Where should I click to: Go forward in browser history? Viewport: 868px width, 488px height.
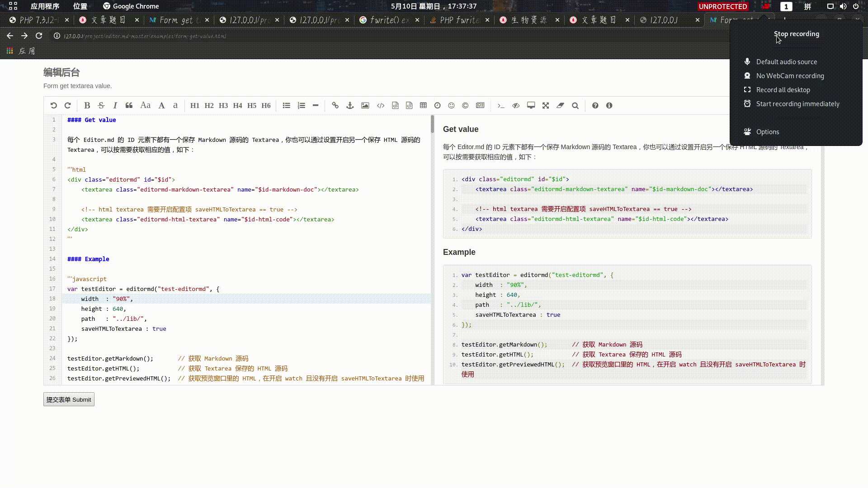(x=24, y=36)
